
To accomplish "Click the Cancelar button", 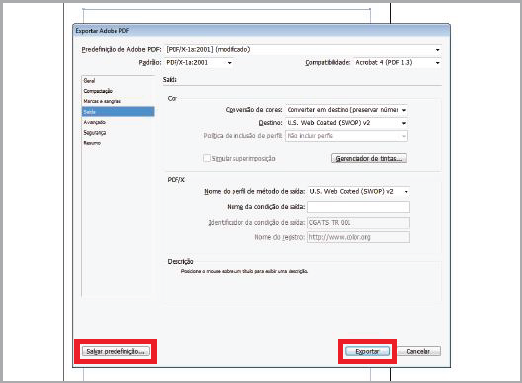I will tap(419, 351).
